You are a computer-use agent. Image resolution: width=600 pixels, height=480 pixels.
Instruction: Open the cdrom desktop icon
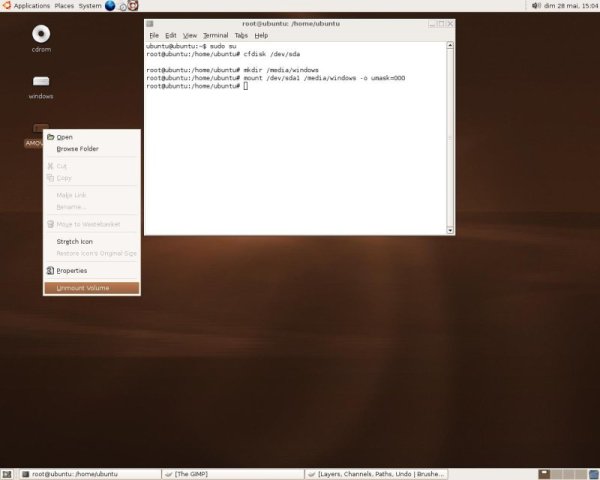click(41, 36)
